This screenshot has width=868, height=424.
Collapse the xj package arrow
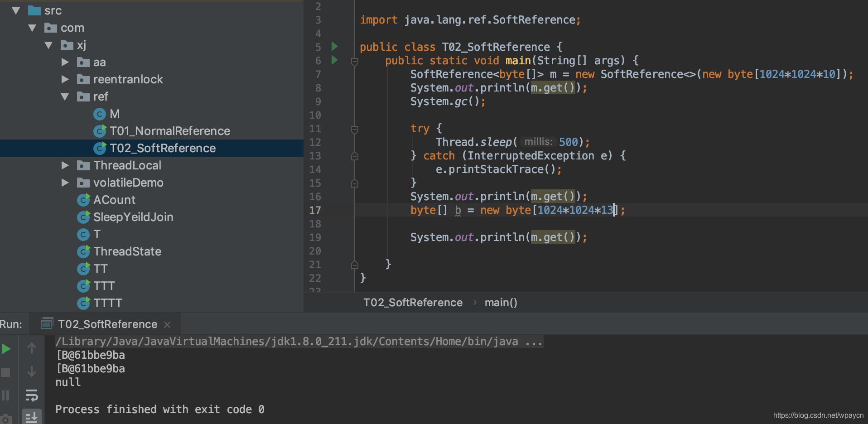pos(48,45)
